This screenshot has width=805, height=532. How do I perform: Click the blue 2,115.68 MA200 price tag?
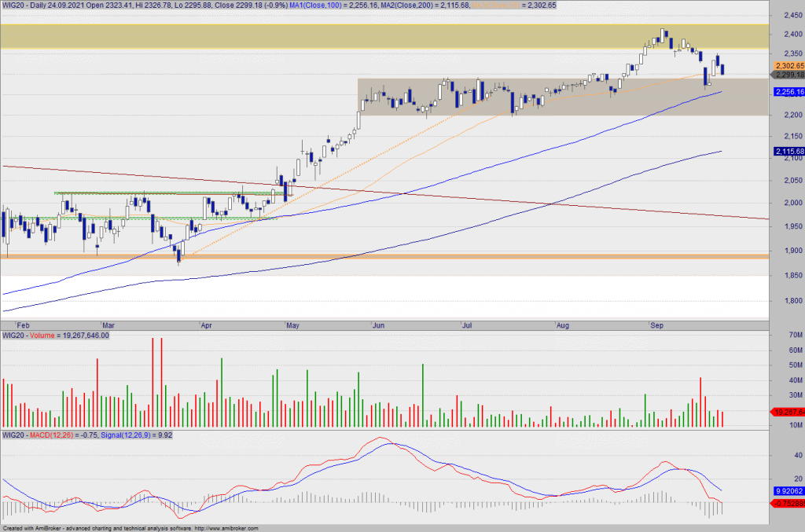tap(788, 152)
